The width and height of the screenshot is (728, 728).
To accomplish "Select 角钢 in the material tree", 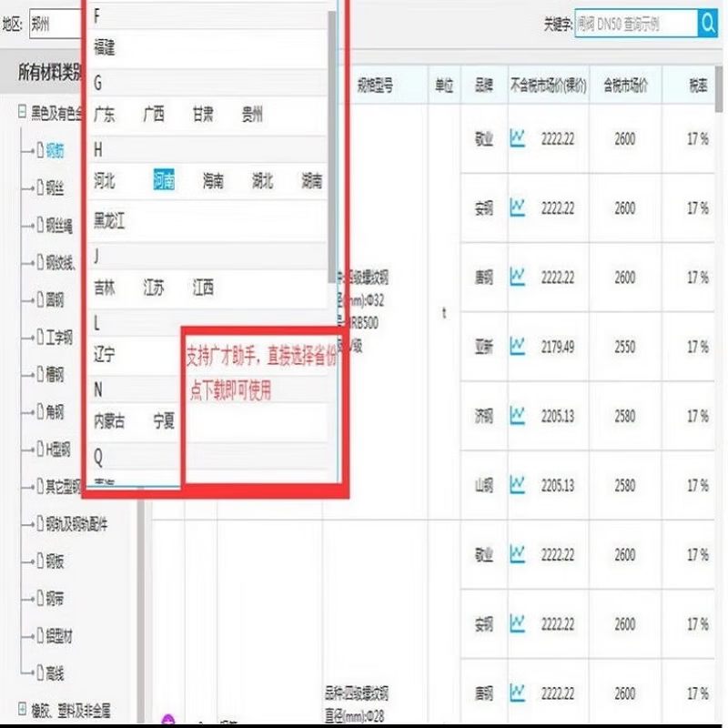I will 55,412.
